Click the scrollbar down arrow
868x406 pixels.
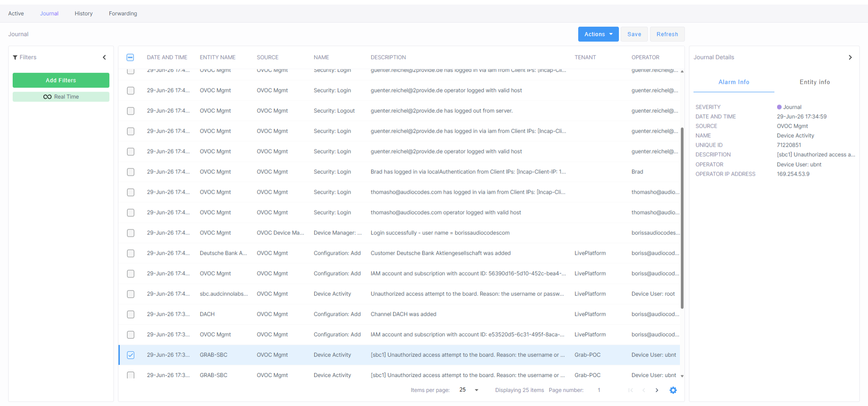click(682, 376)
